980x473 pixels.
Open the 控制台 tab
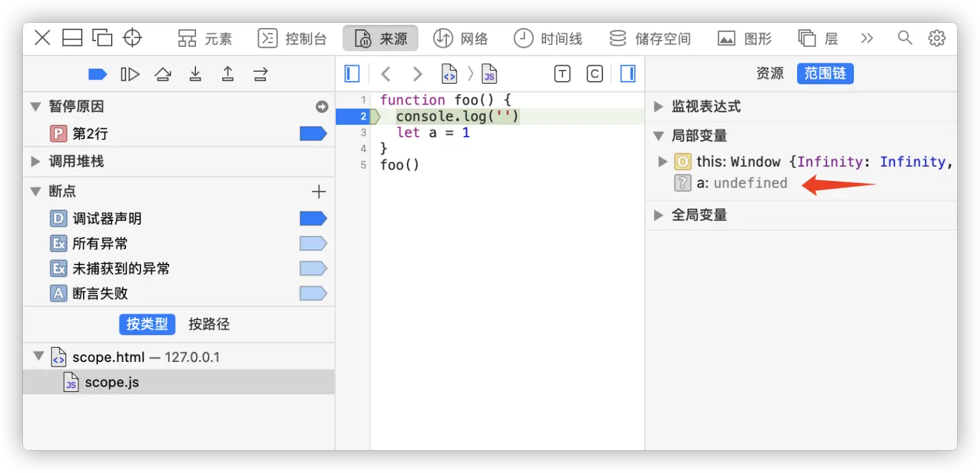click(x=292, y=39)
